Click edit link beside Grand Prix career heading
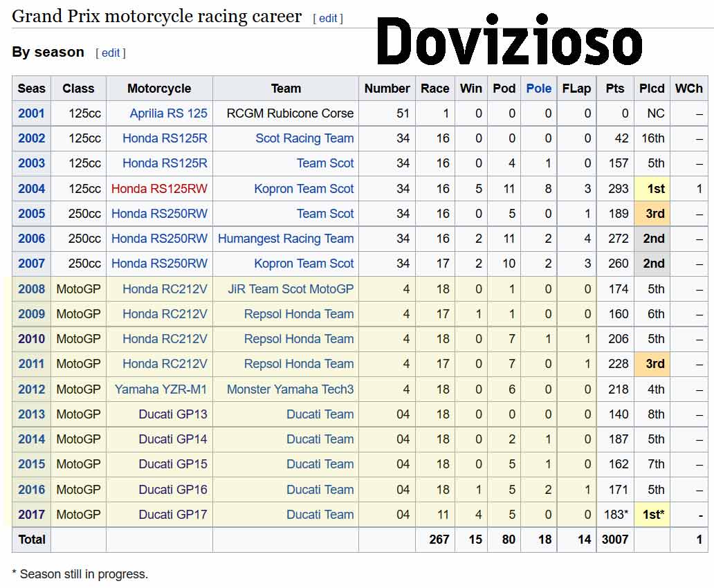The height and width of the screenshot is (588, 714). [328, 18]
